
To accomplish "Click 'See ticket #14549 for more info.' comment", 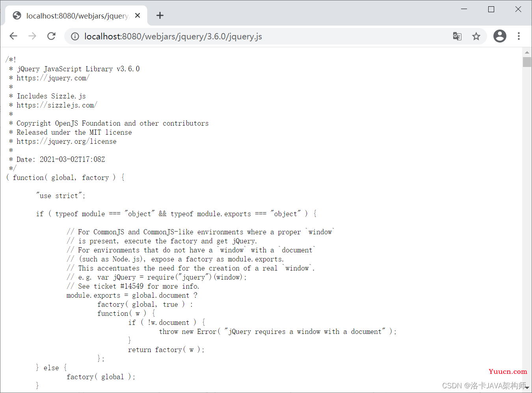I will coord(133,286).
